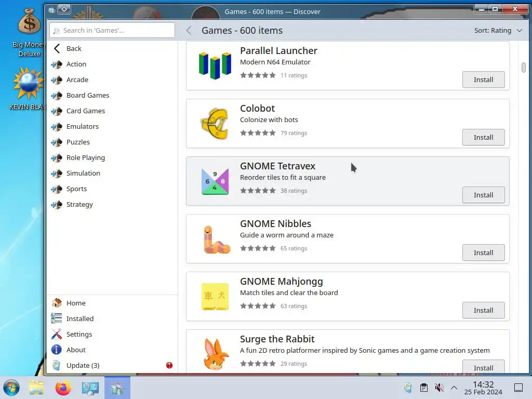Click the GNOME Nibbles worm icon
Image resolution: width=532 pixels, height=399 pixels.
pyautogui.click(x=217, y=240)
